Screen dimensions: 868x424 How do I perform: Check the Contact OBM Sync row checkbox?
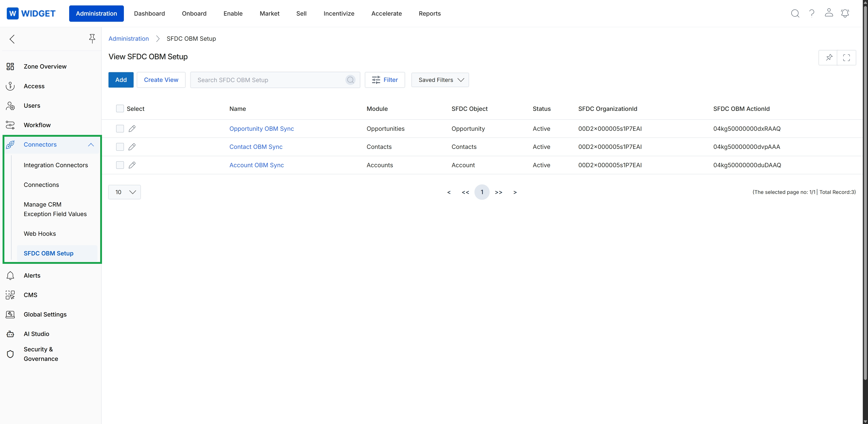(120, 147)
